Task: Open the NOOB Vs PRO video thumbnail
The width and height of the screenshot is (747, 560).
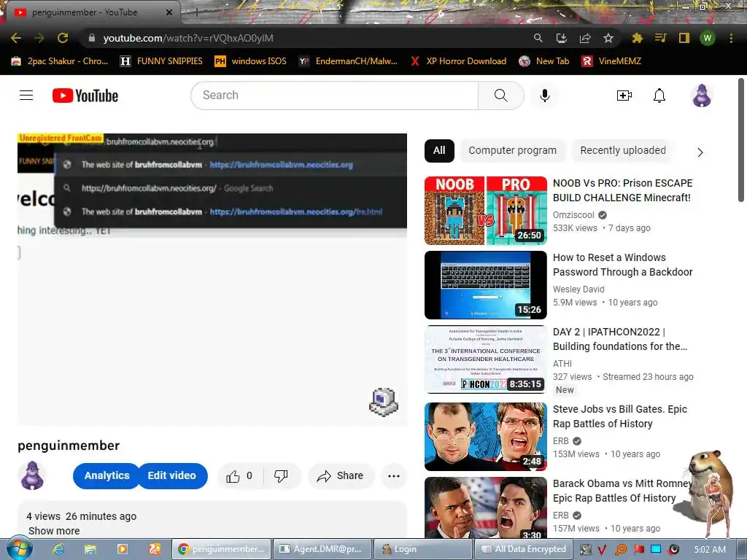Action: pos(485,211)
